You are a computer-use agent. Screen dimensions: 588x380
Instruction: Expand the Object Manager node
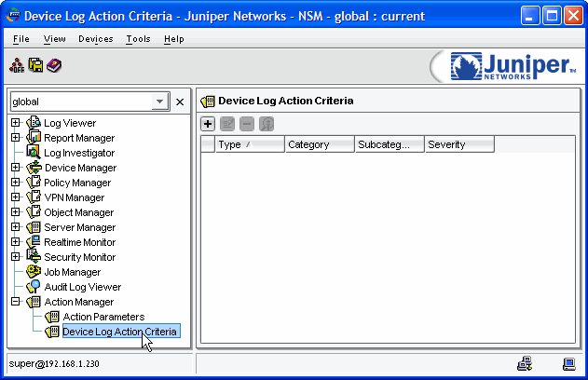15,211
